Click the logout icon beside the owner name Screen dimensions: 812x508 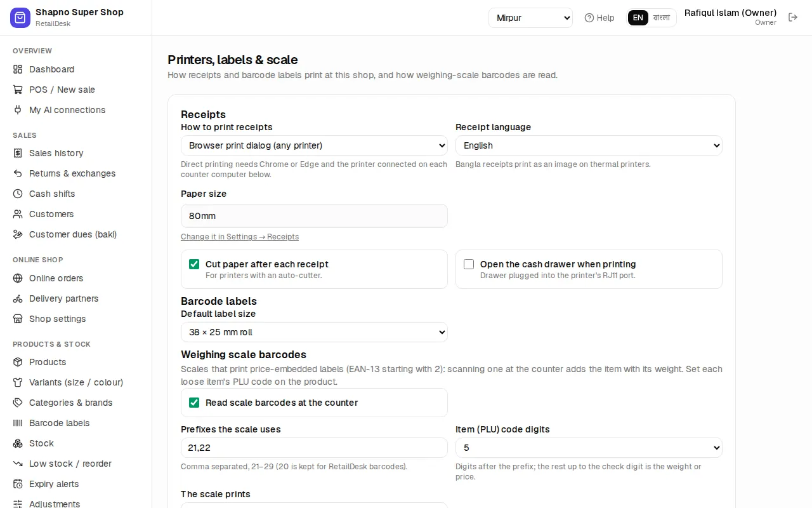tap(793, 17)
